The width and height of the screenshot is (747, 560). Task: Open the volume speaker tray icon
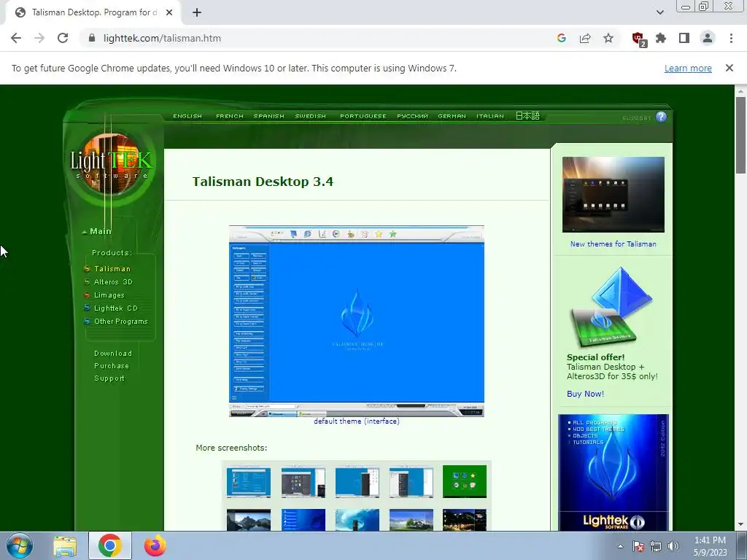pos(673,546)
